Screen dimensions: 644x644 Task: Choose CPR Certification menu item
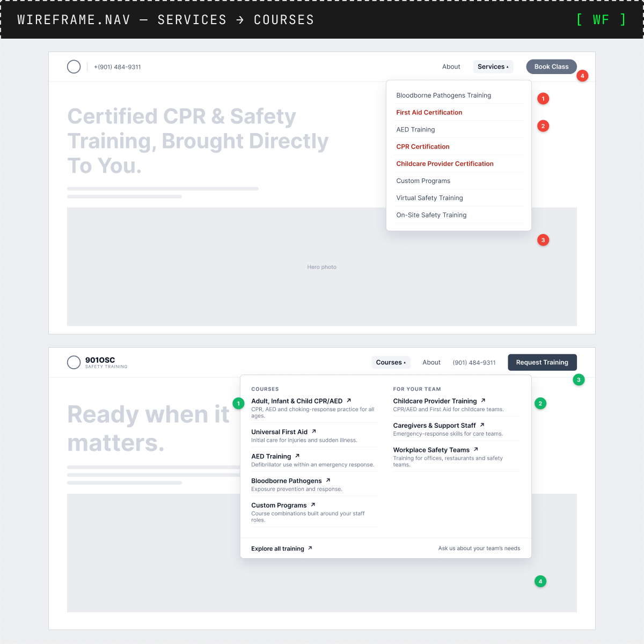point(460,147)
